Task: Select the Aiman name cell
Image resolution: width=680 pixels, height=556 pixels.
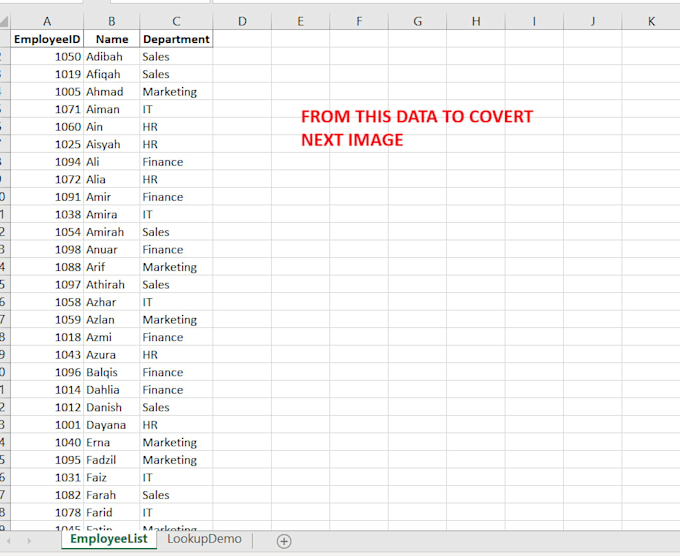Action: click(x=111, y=109)
